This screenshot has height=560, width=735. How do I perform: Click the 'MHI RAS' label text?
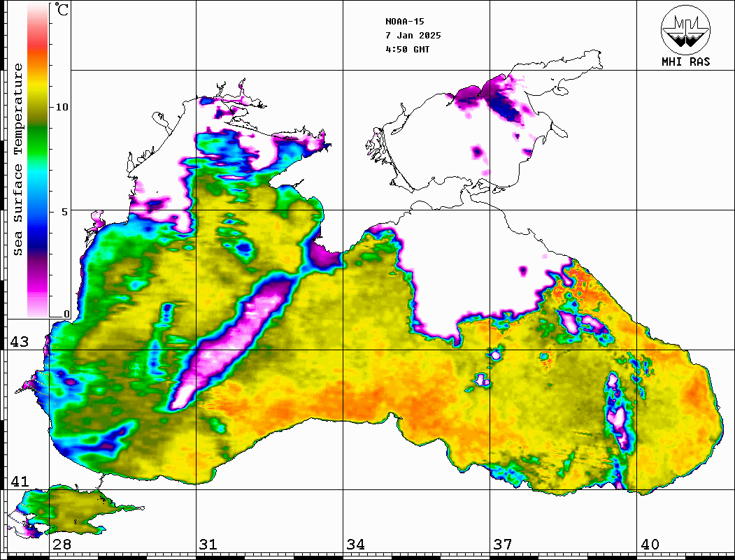pos(685,62)
